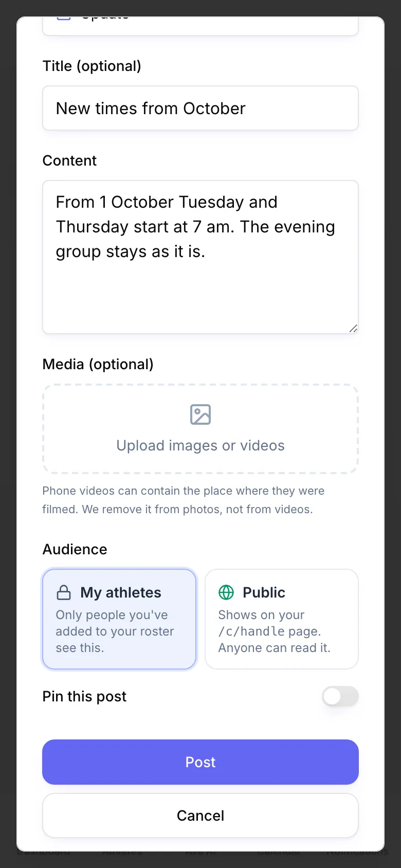Click the Title input field
This screenshot has width=401, height=868.
pyautogui.click(x=200, y=108)
